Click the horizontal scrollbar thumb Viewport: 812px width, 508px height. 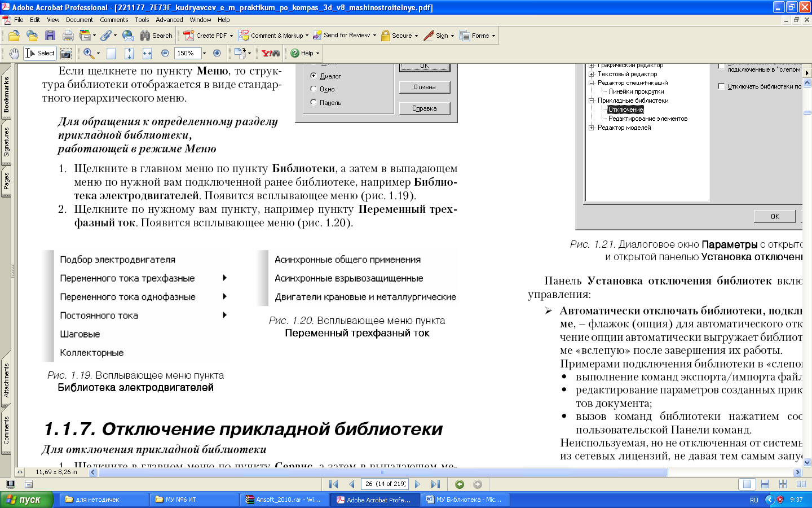click(383, 472)
